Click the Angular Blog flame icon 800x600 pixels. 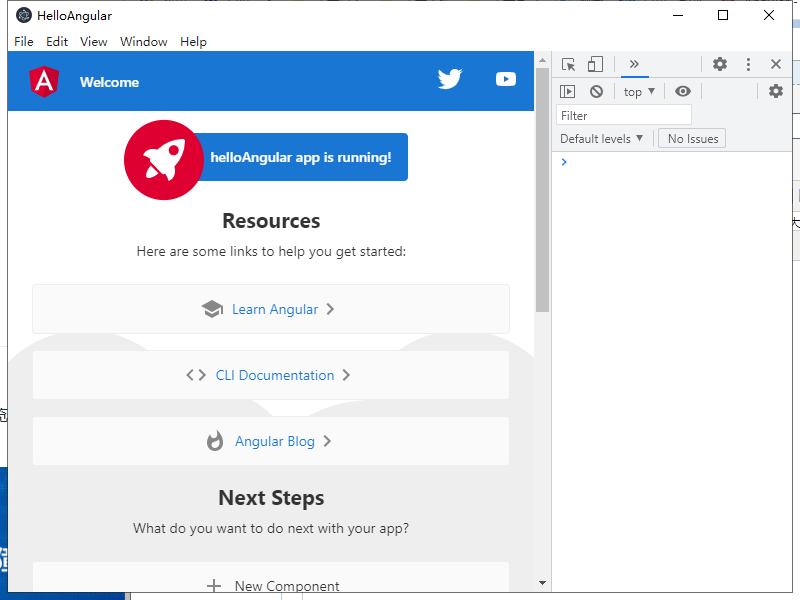(x=215, y=441)
